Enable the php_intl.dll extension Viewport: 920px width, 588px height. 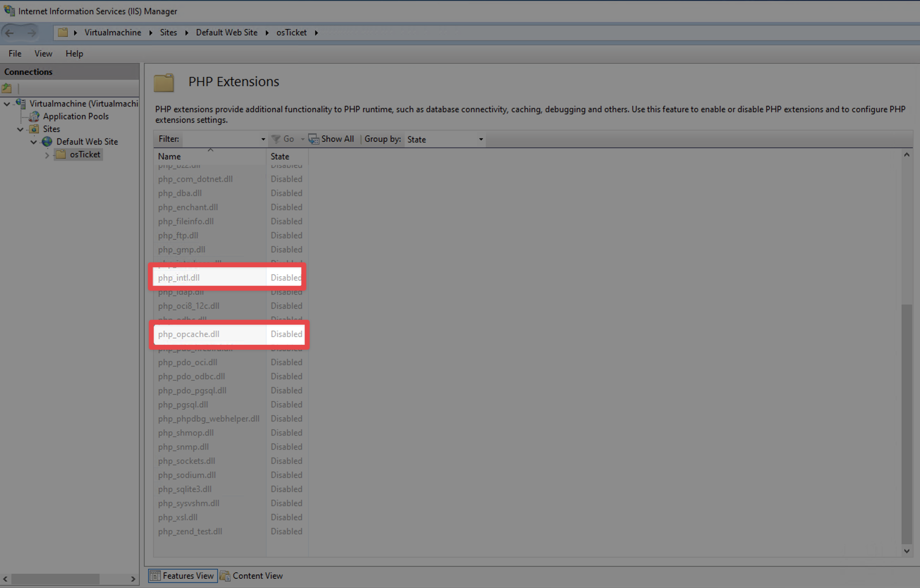click(x=178, y=277)
